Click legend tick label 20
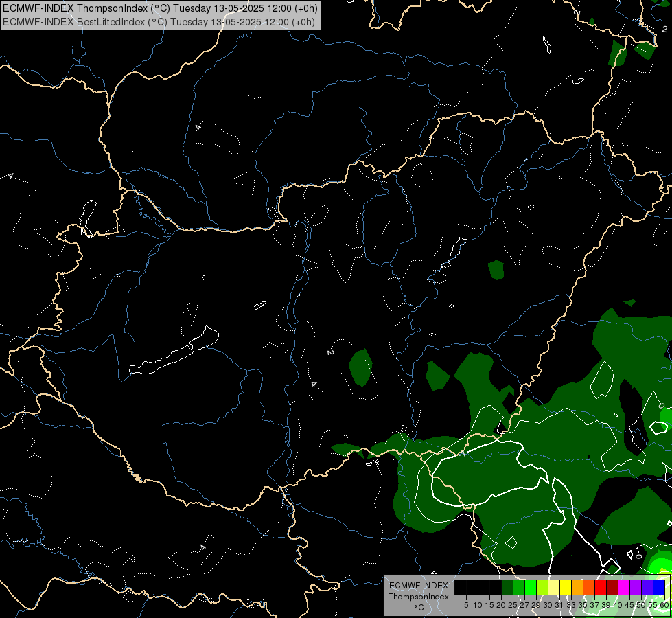Image resolution: width=672 pixels, height=618 pixels. coord(501,605)
